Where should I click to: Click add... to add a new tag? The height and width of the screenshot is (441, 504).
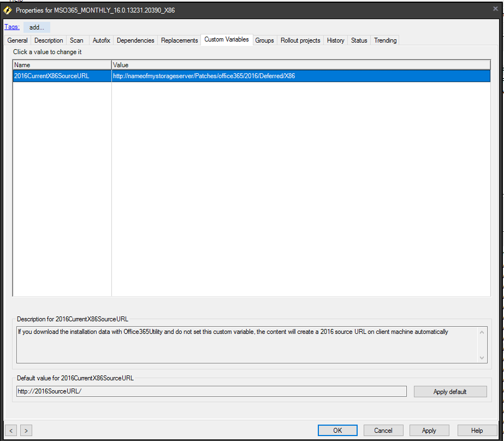(x=37, y=27)
